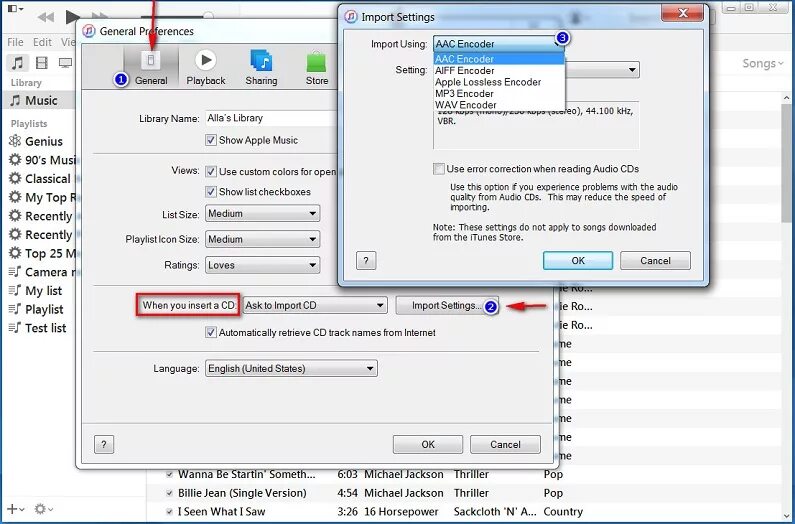Uncheck the Billie Jean song checkbox
This screenshot has width=795, height=524.
[x=170, y=493]
